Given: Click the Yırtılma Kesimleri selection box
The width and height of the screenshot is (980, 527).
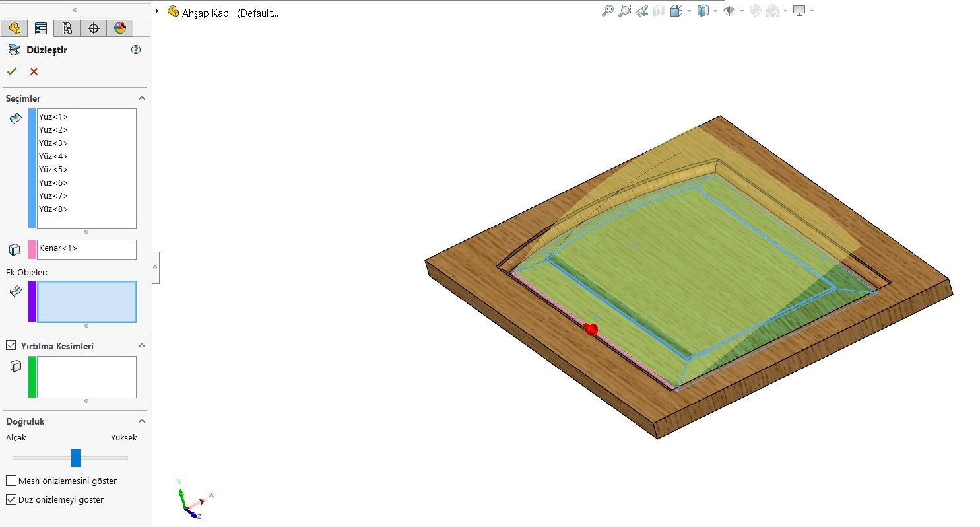Looking at the screenshot, I should coord(86,377).
